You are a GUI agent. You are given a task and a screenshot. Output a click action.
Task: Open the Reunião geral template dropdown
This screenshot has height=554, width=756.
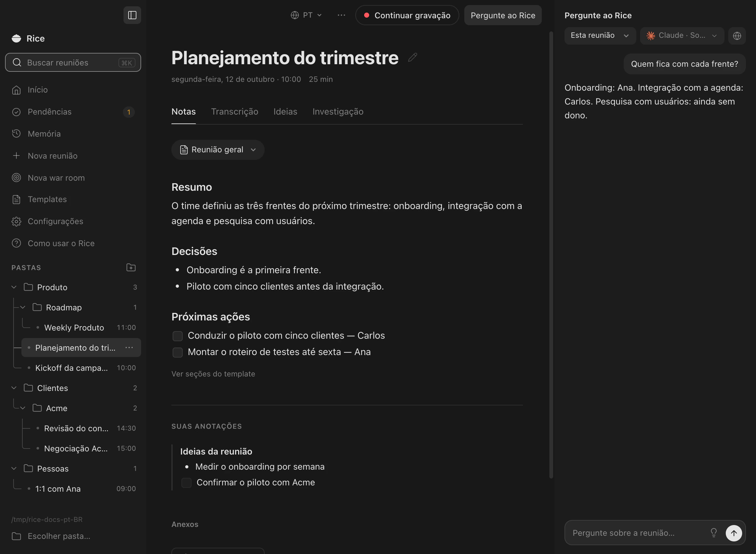218,150
